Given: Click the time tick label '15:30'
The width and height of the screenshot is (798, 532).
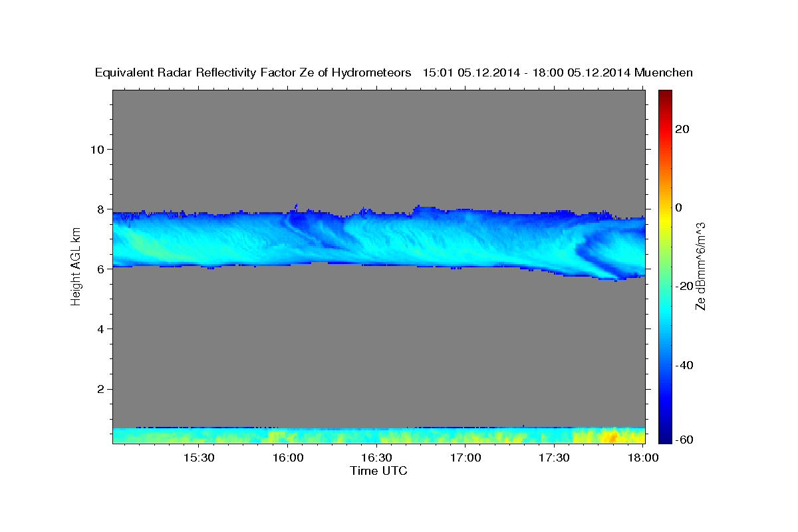Looking at the screenshot, I should point(198,458).
